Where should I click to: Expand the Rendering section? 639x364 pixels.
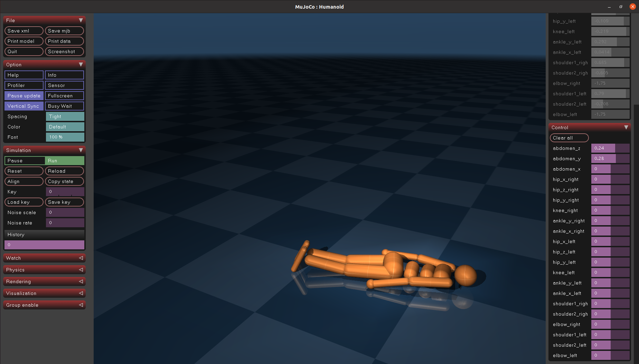[44, 281]
